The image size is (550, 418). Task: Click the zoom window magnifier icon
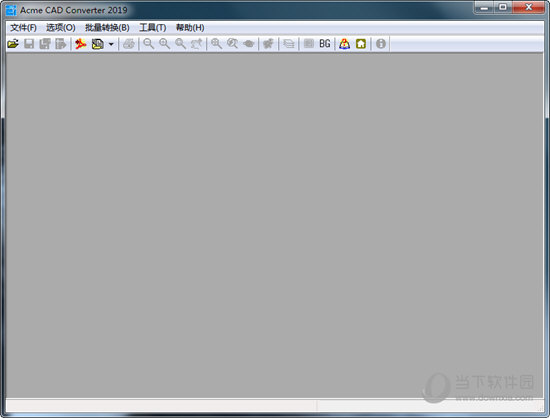[216, 44]
